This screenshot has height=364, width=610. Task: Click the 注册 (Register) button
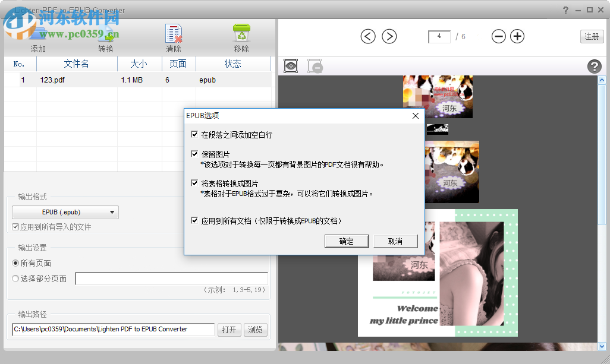[592, 36]
